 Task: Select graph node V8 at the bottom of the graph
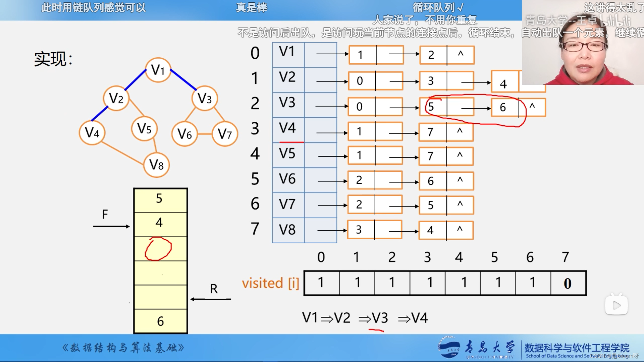click(156, 165)
